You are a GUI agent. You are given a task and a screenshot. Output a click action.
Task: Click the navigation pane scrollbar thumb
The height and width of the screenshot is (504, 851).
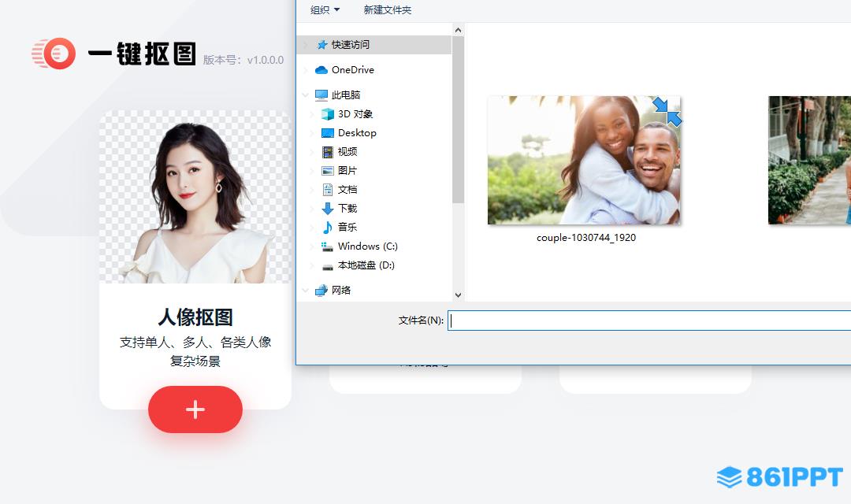click(458, 120)
